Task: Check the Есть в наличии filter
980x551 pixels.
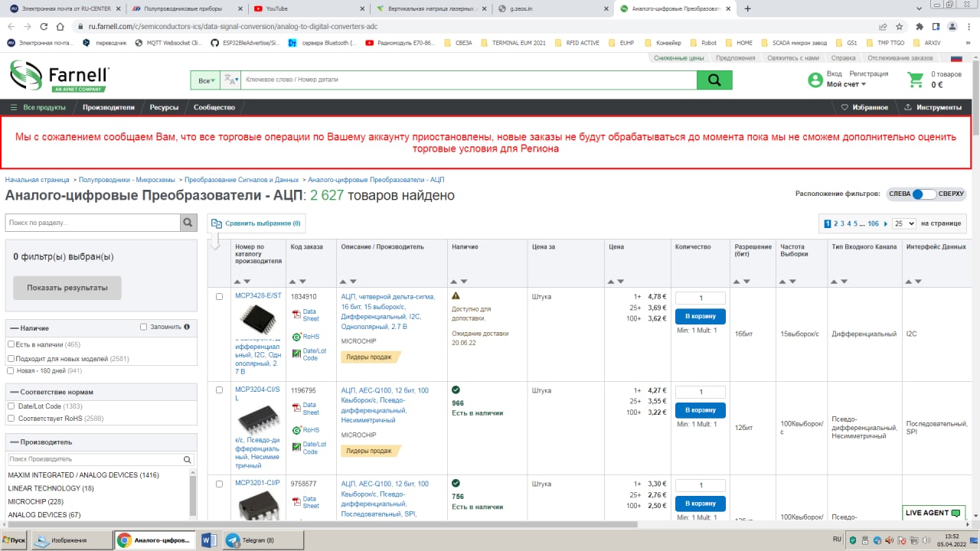Action: 11,344
